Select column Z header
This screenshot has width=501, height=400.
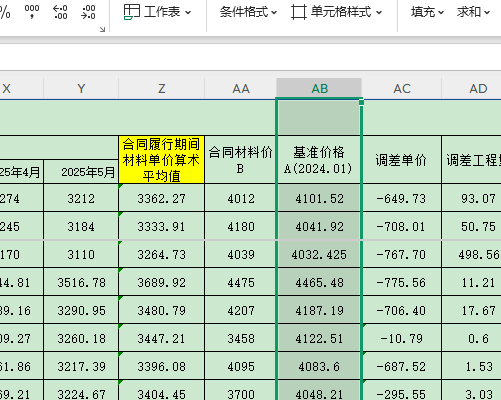point(162,89)
